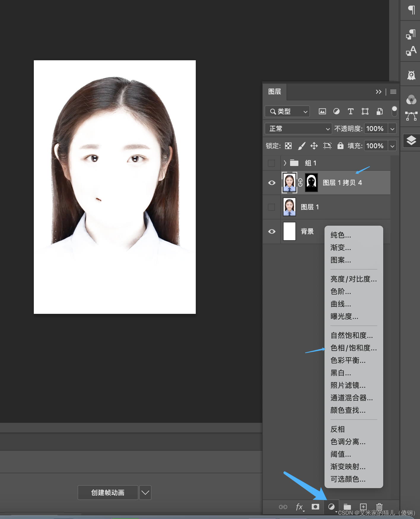
Task: Select the 背景 layer white thumbnail
Action: pos(289,231)
